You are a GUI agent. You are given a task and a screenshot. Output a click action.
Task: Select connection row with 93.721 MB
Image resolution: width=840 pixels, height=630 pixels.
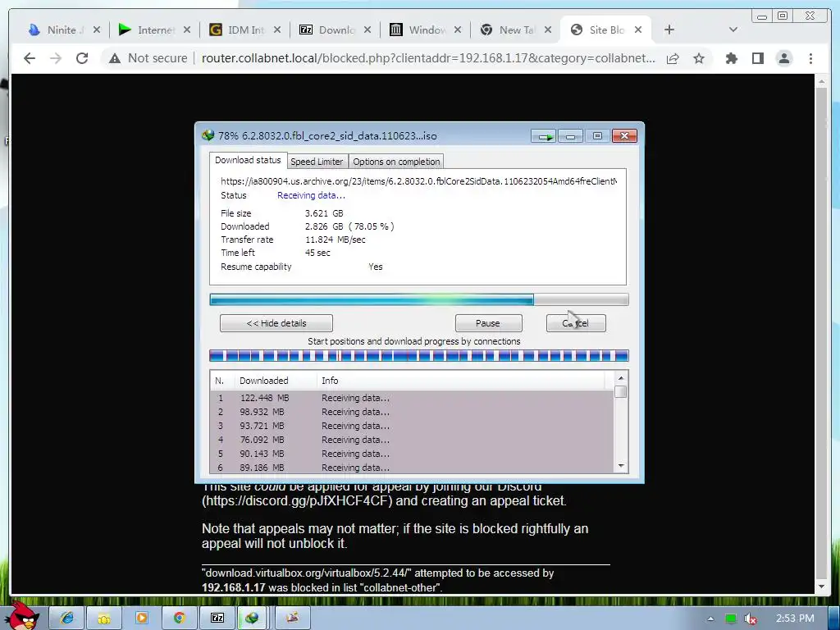click(412, 426)
